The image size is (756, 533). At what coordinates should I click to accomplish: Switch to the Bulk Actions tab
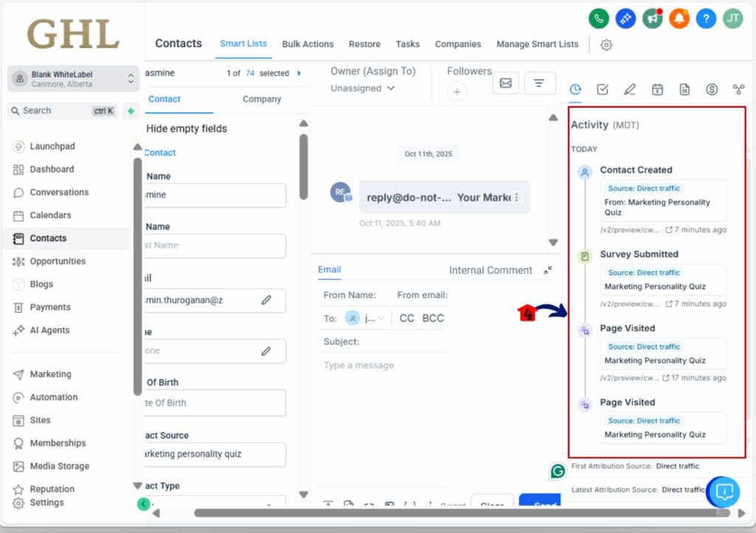[308, 44]
